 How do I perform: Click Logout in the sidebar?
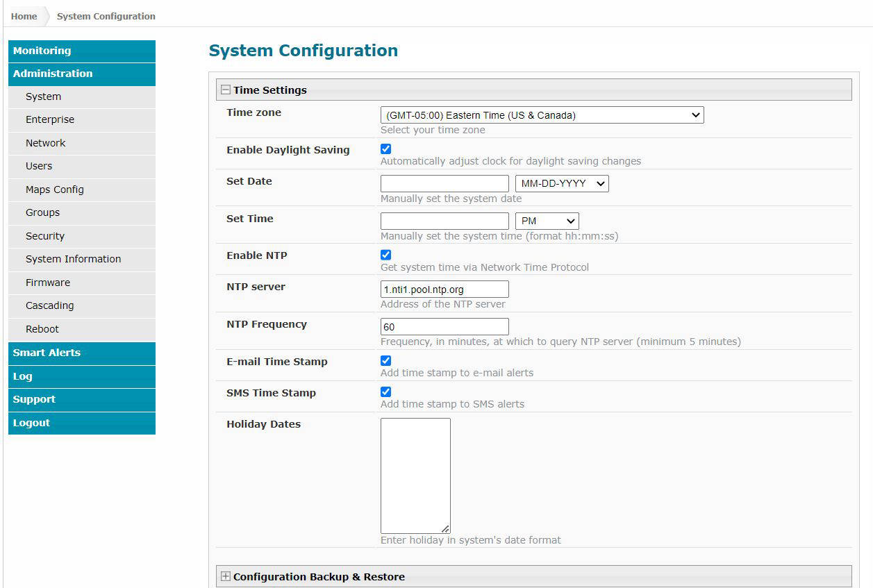82,423
